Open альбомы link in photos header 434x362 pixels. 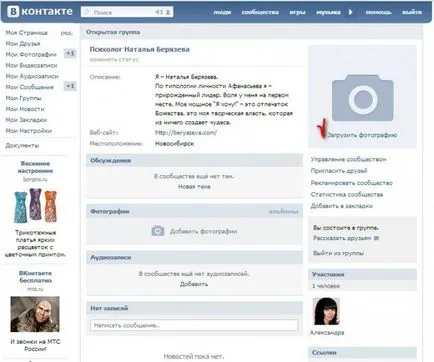(283, 212)
